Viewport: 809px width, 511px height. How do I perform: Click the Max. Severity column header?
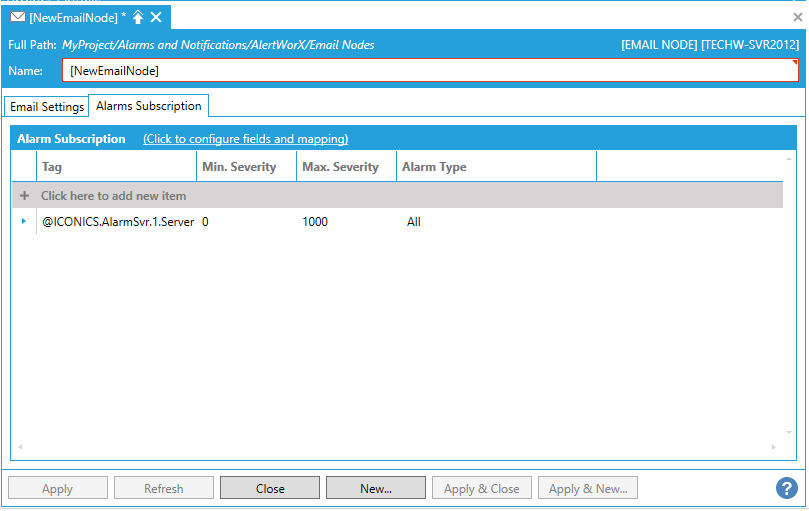pyautogui.click(x=346, y=167)
